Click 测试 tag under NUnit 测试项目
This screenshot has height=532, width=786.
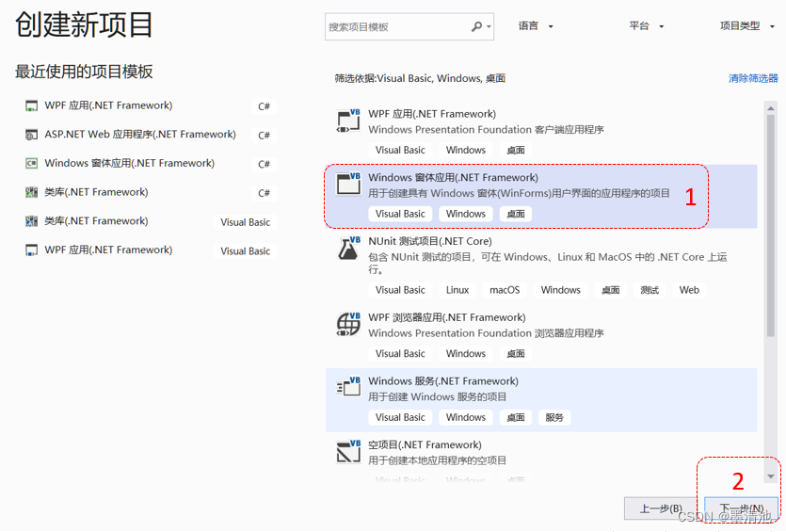click(x=650, y=290)
